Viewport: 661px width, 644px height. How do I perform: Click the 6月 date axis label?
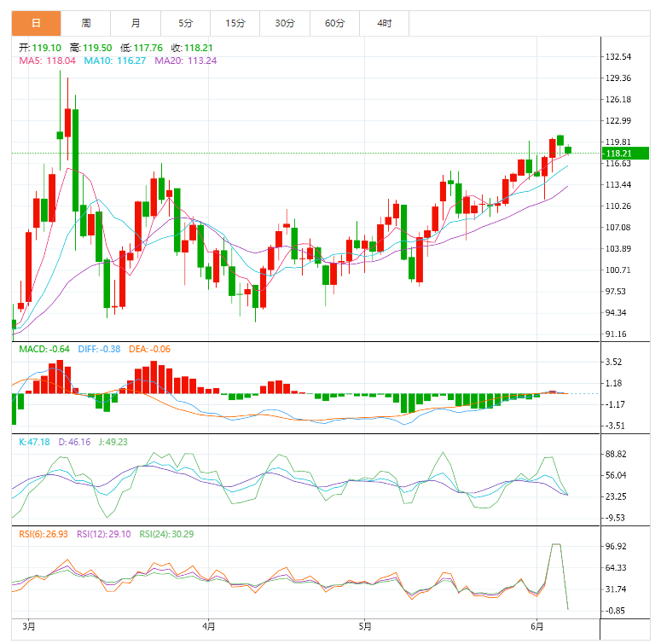click(537, 627)
